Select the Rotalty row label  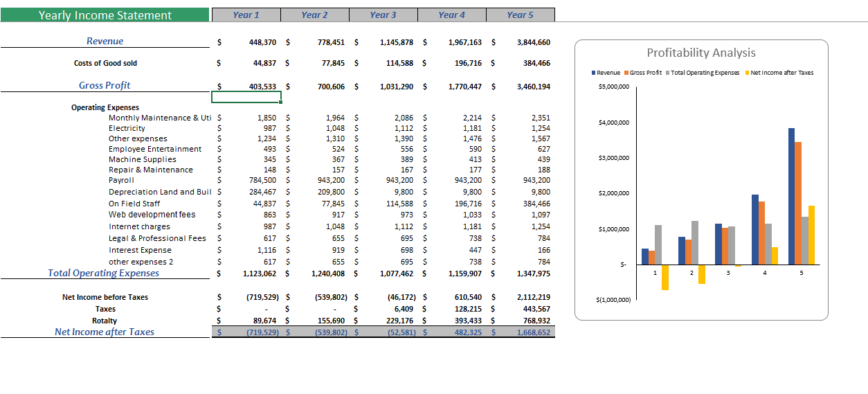click(105, 321)
